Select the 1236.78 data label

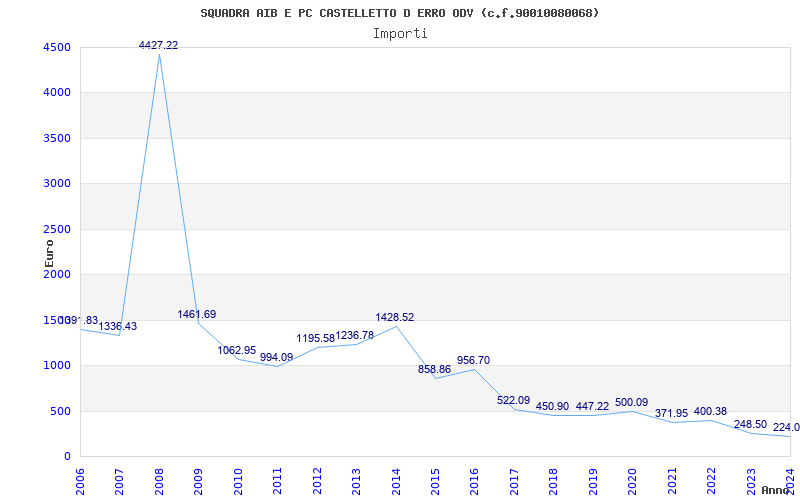click(355, 335)
